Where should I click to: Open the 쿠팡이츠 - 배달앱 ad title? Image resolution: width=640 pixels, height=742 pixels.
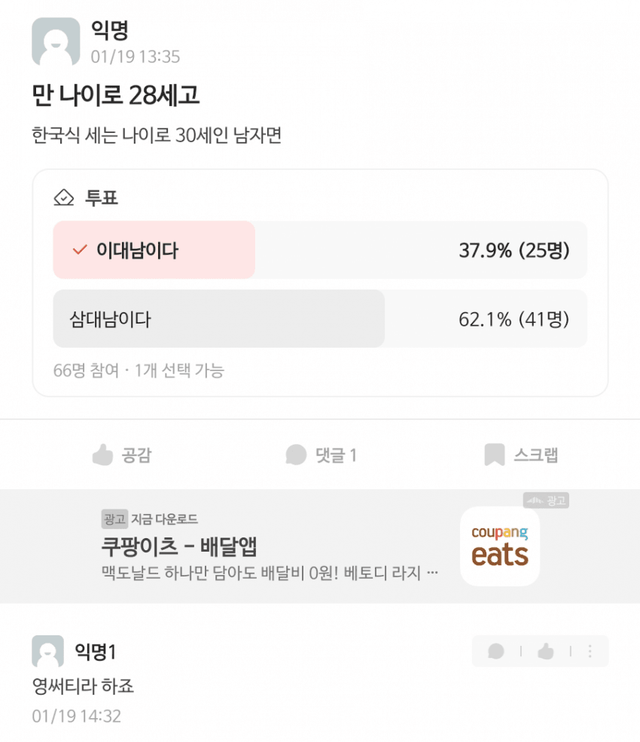(179, 546)
